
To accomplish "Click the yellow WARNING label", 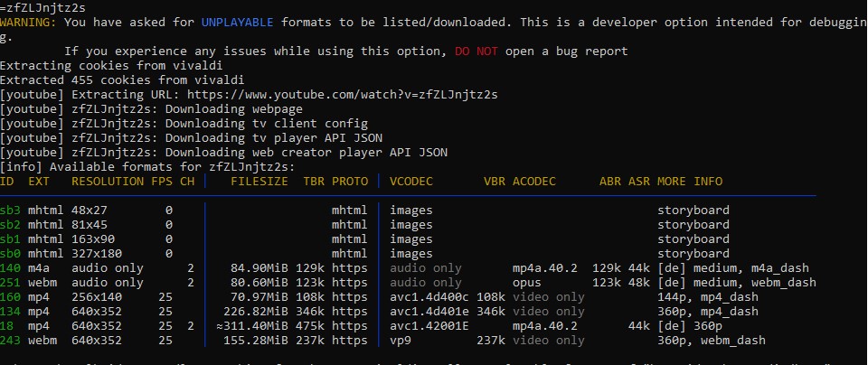I will tap(28, 22).
